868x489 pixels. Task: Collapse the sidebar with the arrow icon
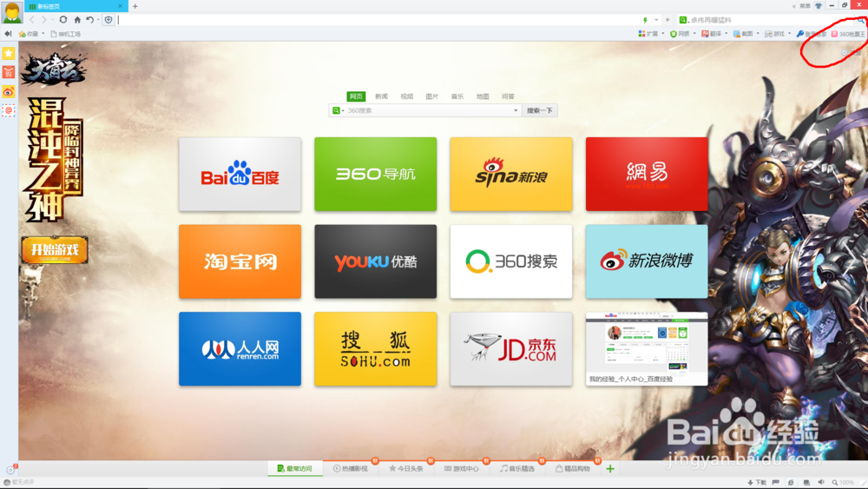pos(8,34)
